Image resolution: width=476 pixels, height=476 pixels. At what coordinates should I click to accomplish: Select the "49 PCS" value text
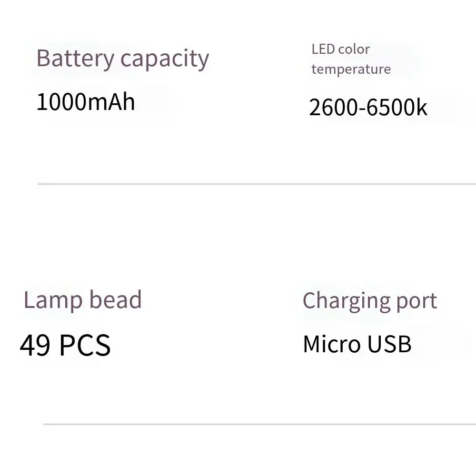[x=65, y=345]
